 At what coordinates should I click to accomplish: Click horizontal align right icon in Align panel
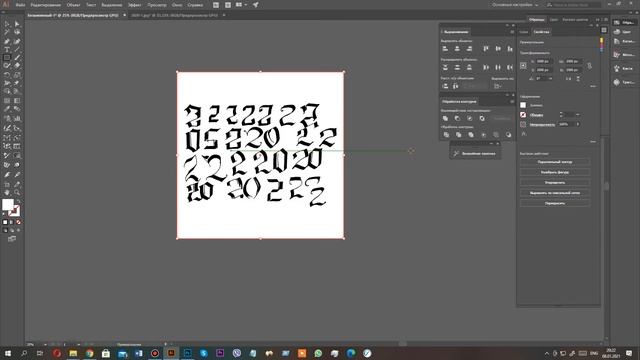469,49
